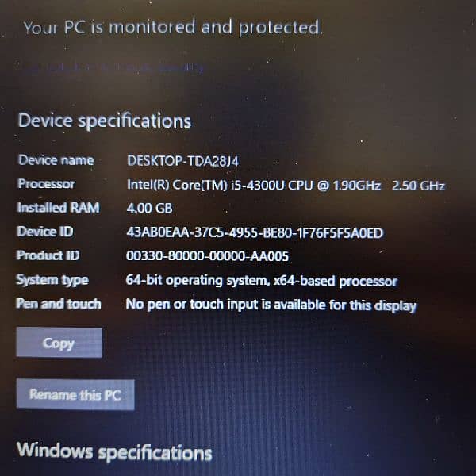Image resolution: width=476 pixels, height=476 pixels.
Task: Click the Windows specifications heading
Action: coord(114,451)
